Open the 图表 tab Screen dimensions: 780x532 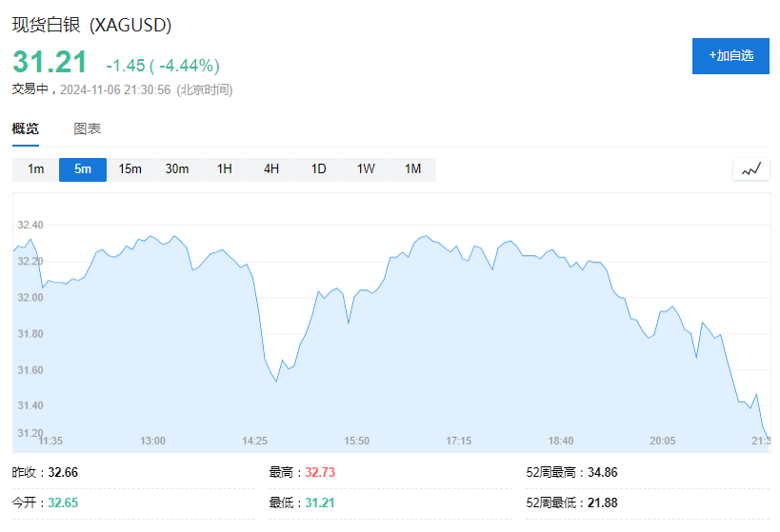pyautogui.click(x=87, y=129)
